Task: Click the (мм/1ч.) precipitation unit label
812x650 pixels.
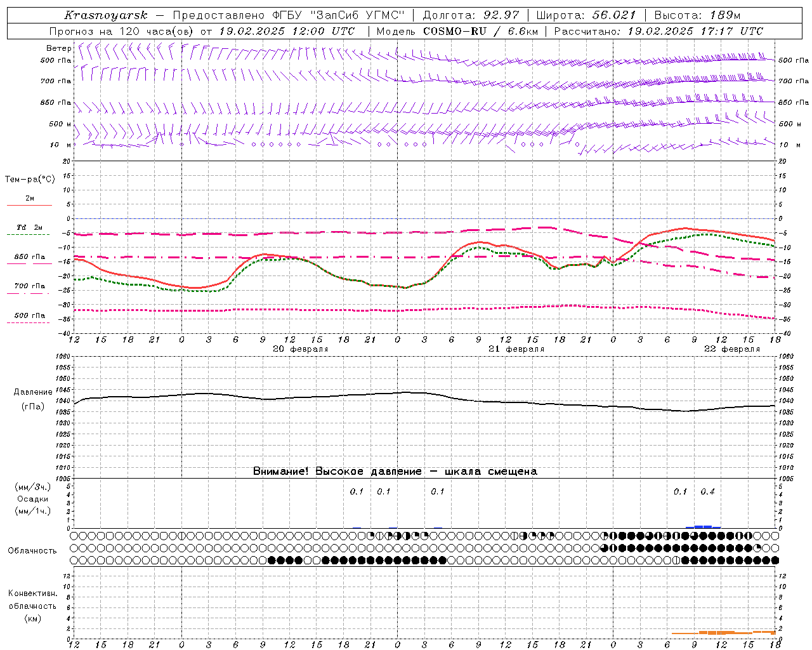Action: point(33,511)
